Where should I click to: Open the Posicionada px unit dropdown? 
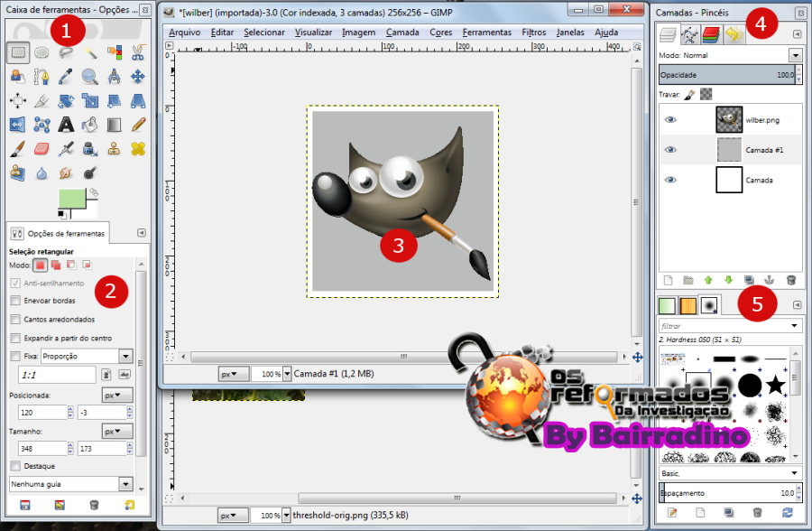pyautogui.click(x=117, y=396)
